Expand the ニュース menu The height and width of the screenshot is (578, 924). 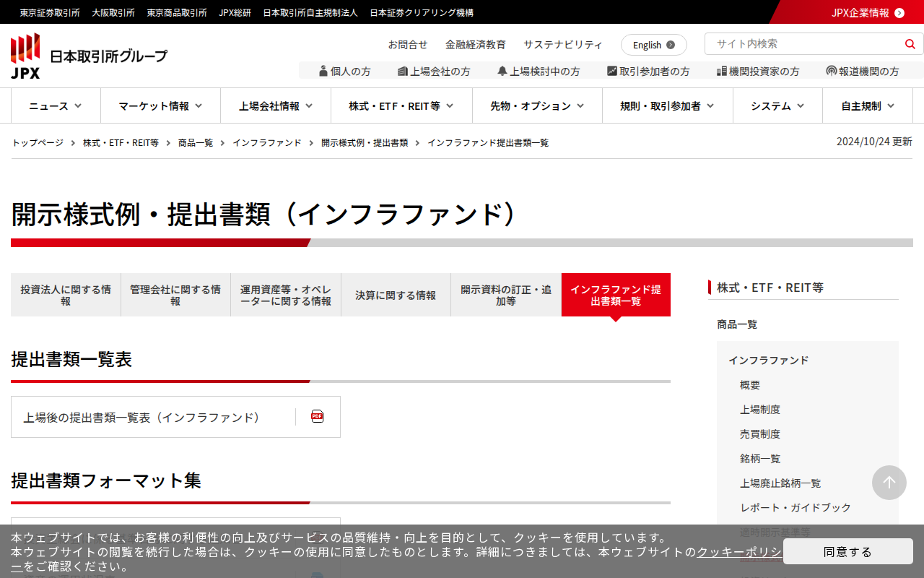tap(56, 106)
